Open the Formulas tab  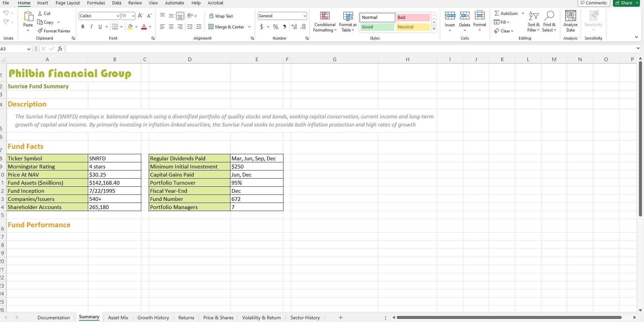click(96, 3)
